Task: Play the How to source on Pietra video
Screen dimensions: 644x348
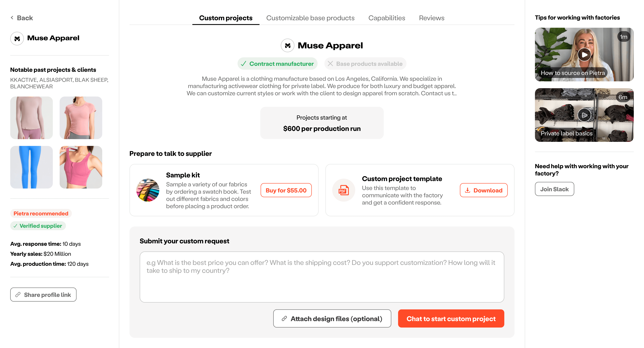Action: pos(584,54)
